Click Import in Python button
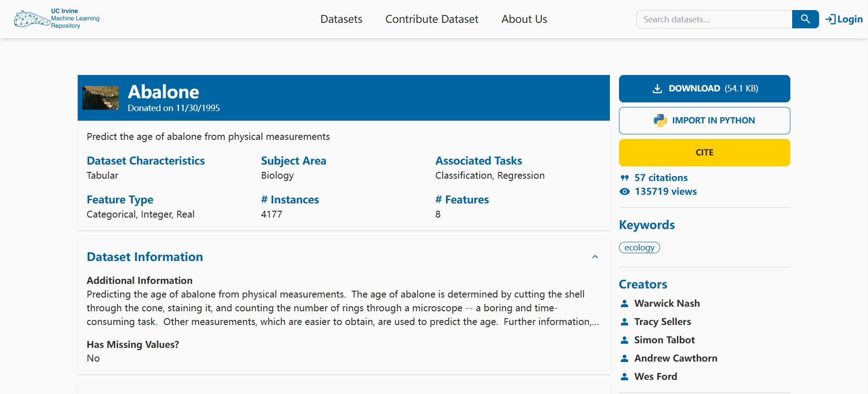The height and width of the screenshot is (394, 868). coord(704,121)
